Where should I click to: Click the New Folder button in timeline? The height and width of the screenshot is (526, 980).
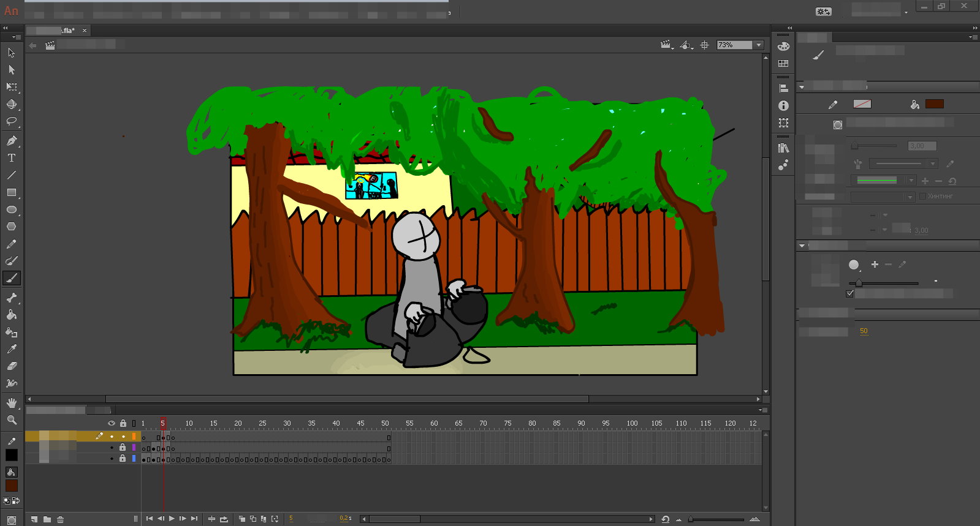tap(47, 519)
